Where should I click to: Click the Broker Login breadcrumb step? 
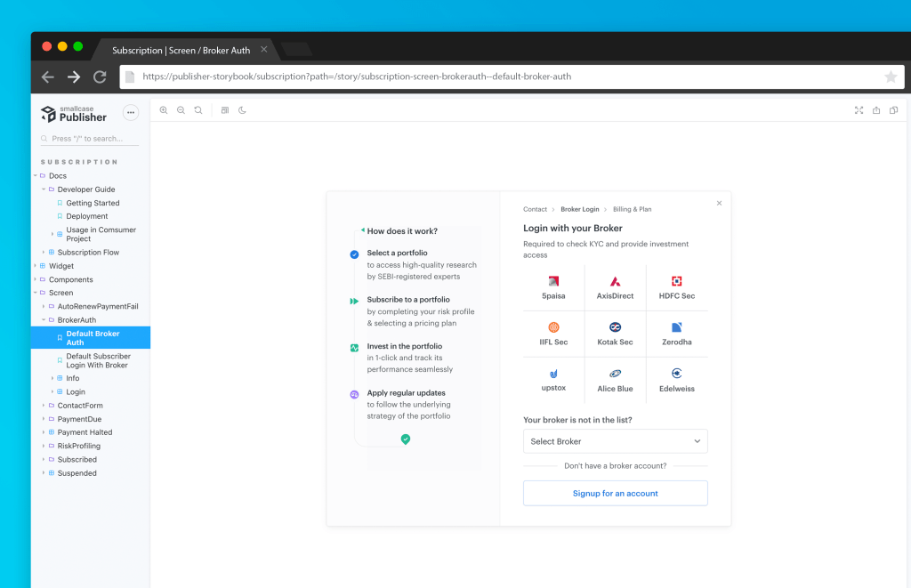coord(580,209)
